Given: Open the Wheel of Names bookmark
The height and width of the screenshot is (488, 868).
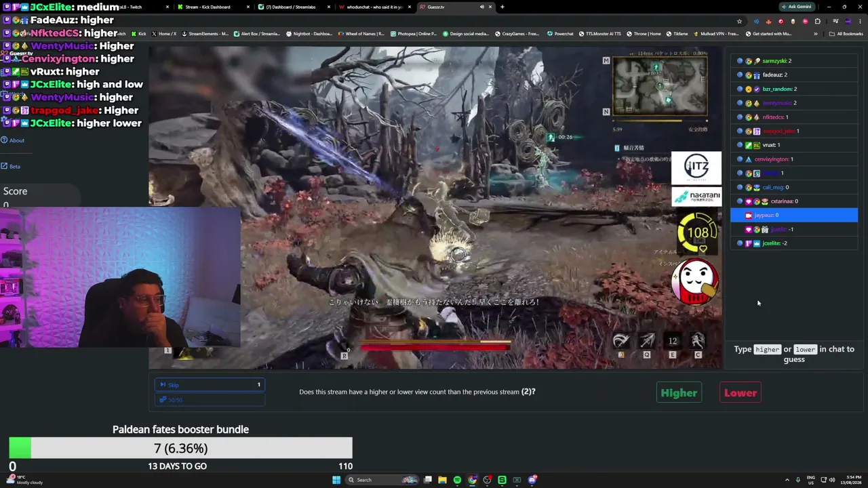Looking at the screenshot, I should click(361, 34).
